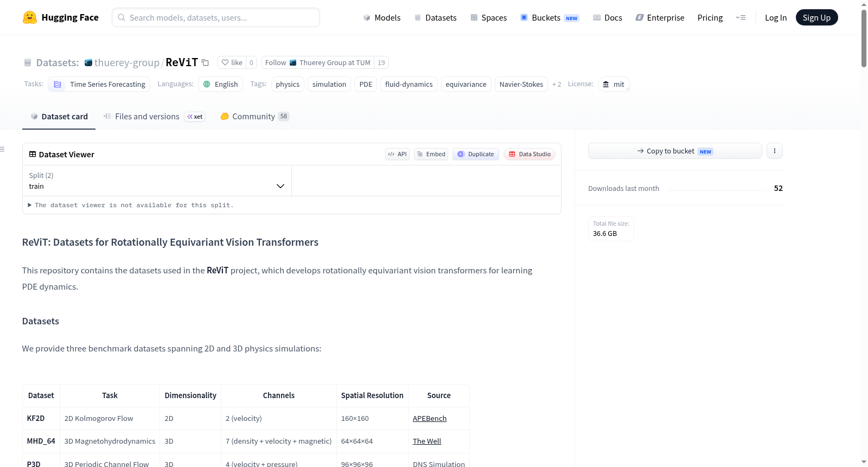Viewport: 868px width, 467px height.
Task: Expand the +2 additional tags
Action: tap(557, 84)
